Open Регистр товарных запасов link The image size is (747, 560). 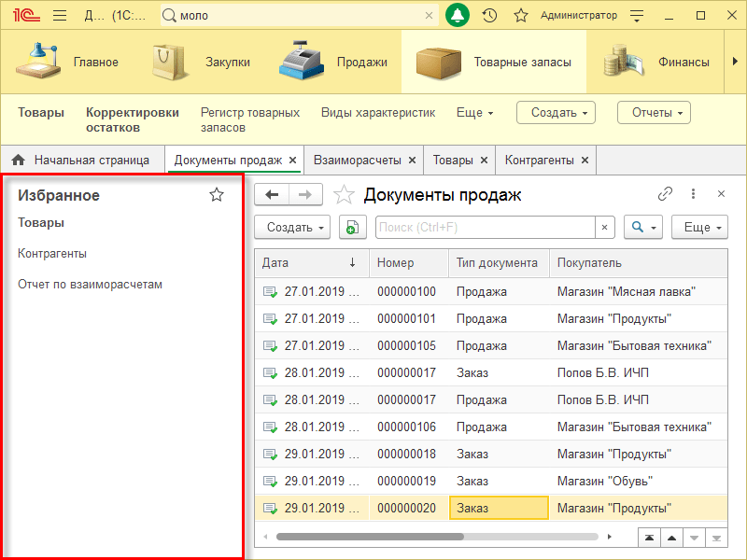click(250, 120)
